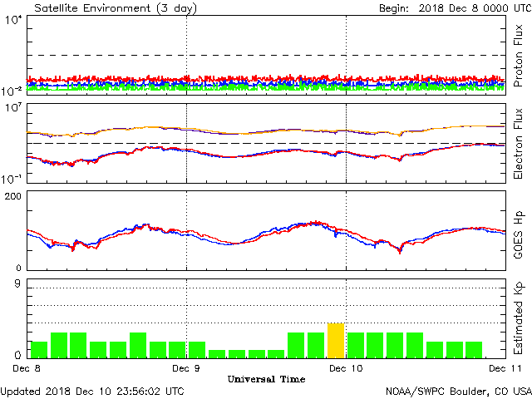532x399 pixels.
Task: Click the 'Dec 9' date label
Action: click(x=186, y=368)
